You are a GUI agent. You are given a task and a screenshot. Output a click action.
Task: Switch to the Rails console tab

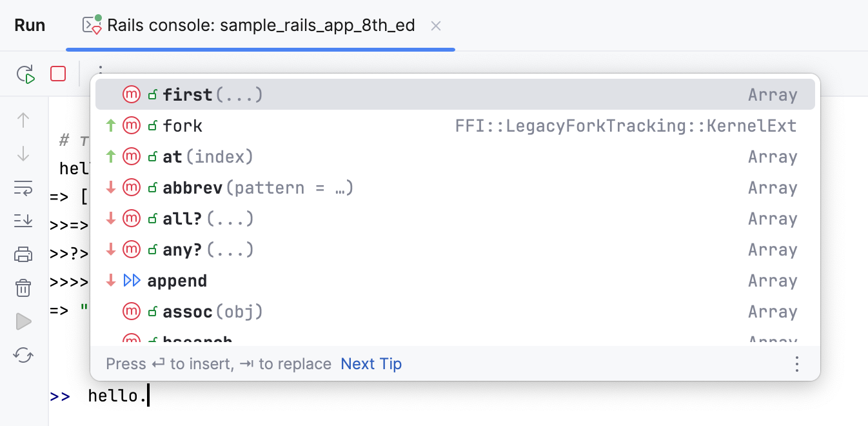point(258,25)
